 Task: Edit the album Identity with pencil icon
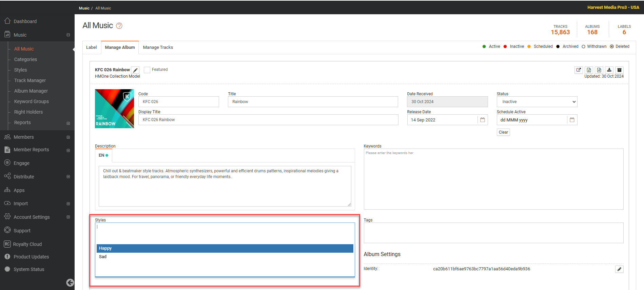pos(619,269)
